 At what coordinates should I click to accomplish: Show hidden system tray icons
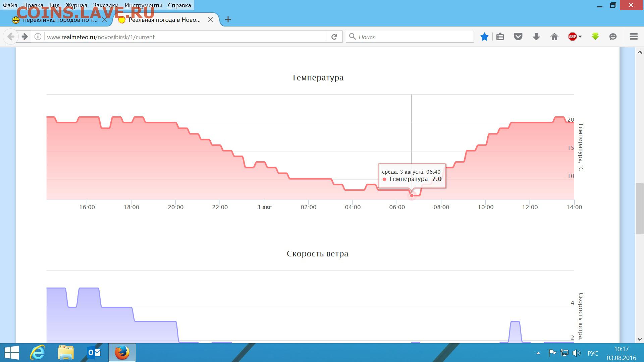coord(538,353)
